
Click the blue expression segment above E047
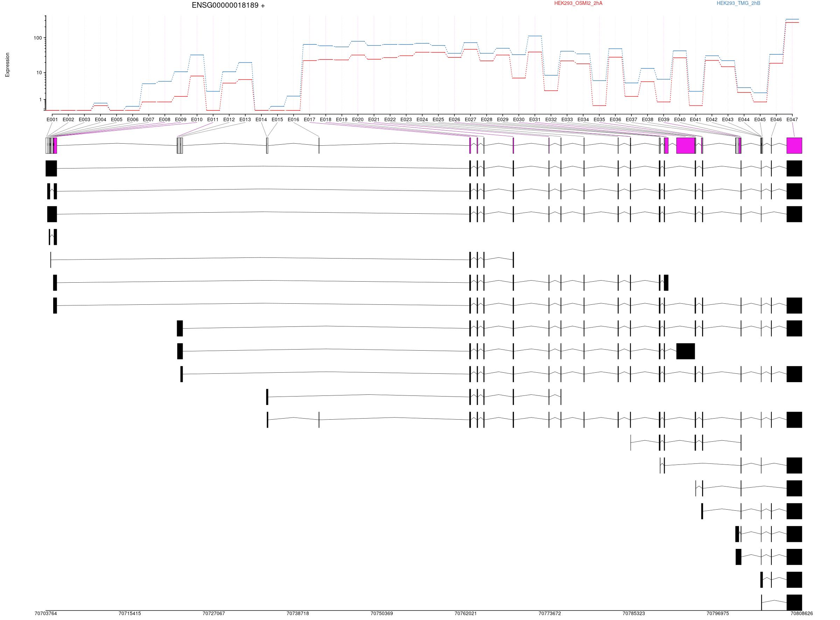(792, 19)
